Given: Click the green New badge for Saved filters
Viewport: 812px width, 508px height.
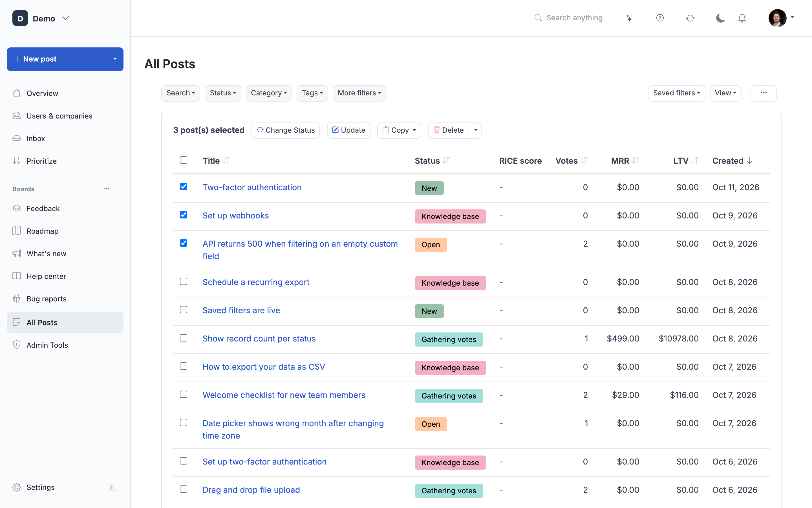Looking at the screenshot, I should 429,311.
